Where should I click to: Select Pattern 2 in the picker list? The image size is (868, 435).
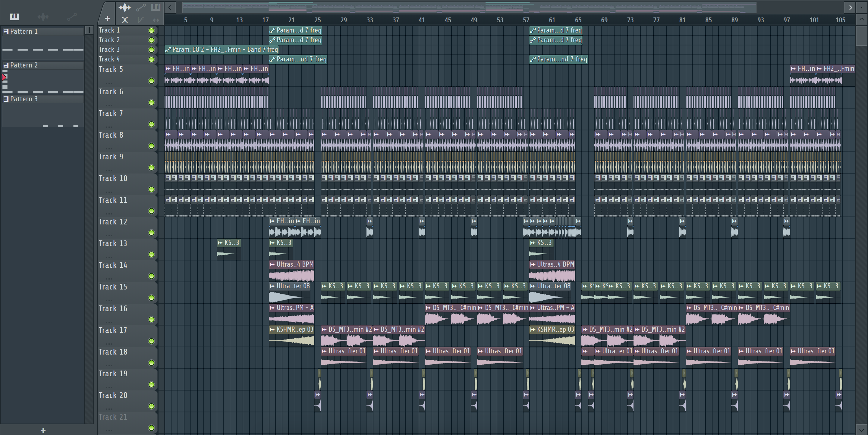24,65
